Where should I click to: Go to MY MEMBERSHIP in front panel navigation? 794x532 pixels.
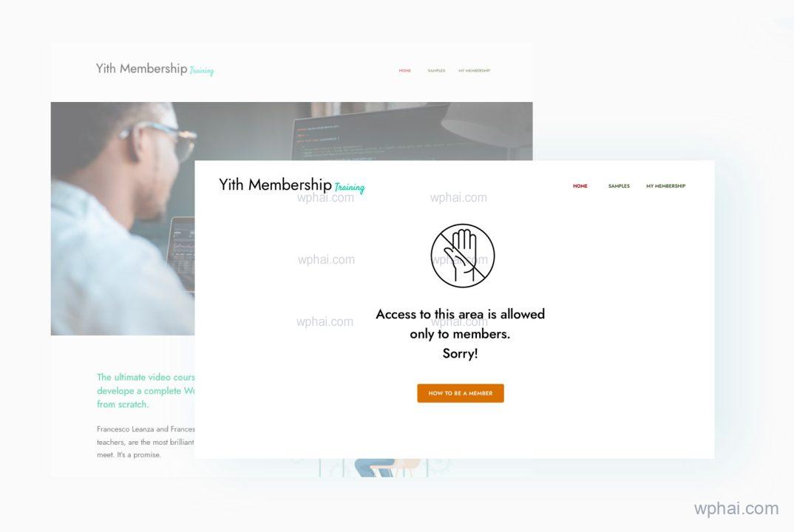pos(666,186)
